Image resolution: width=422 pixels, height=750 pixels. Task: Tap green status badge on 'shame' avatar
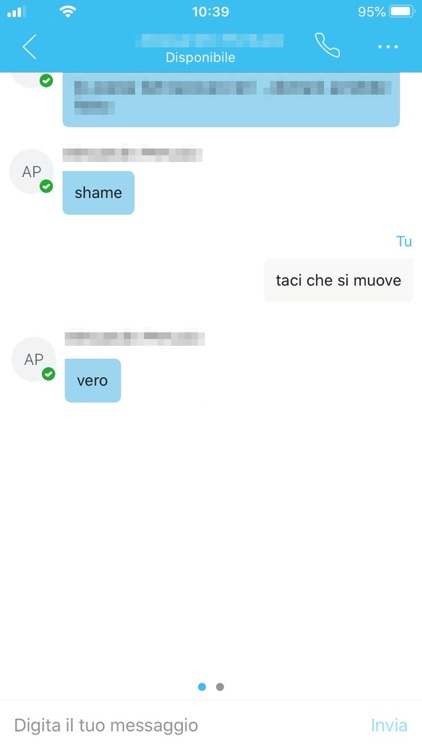[x=46, y=186]
